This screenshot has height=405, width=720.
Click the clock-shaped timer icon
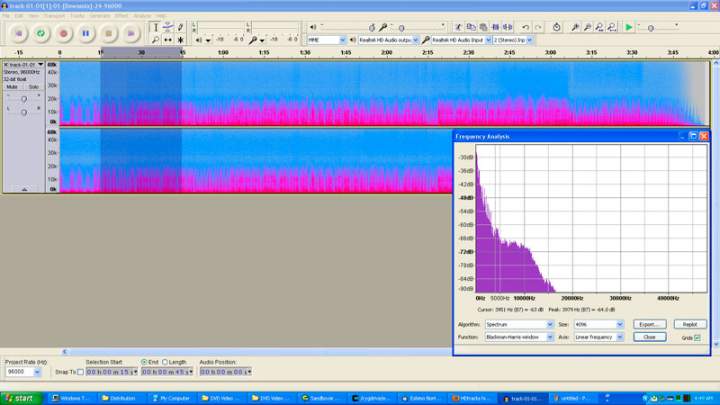(557, 28)
